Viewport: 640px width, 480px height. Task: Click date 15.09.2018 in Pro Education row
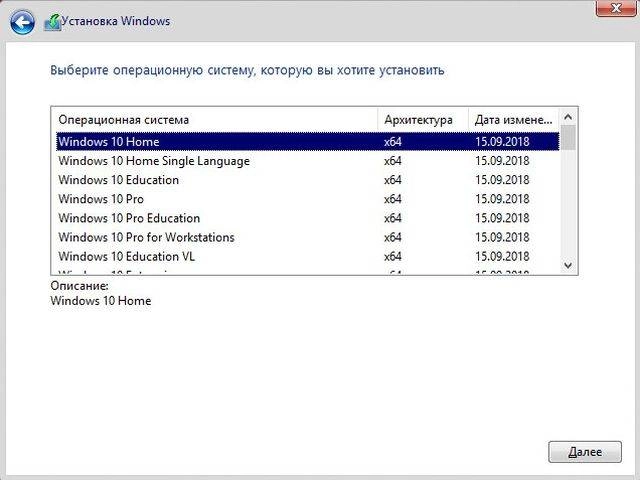pos(502,218)
